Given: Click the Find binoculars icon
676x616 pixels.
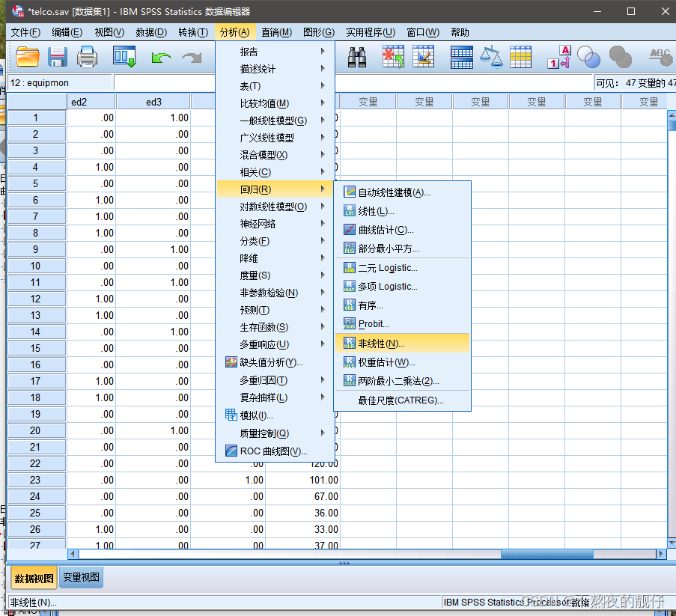Looking at the screenshot, I should coord(357,57).
